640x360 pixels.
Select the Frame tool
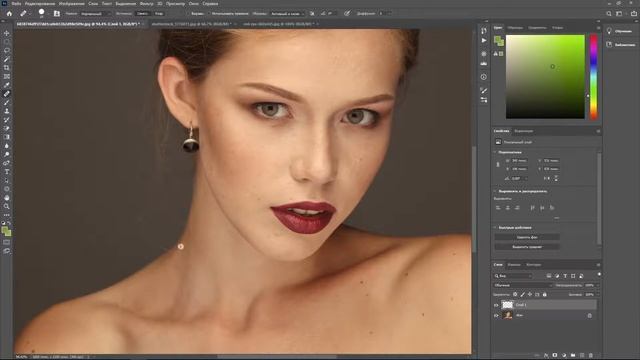[x=7, y=76]
